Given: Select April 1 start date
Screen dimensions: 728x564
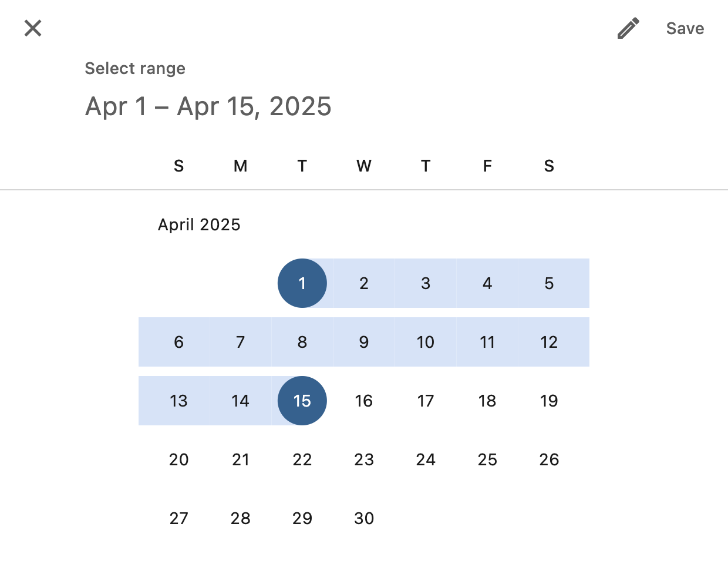Looking at the screenshot, I should click(x=302, y=283).
